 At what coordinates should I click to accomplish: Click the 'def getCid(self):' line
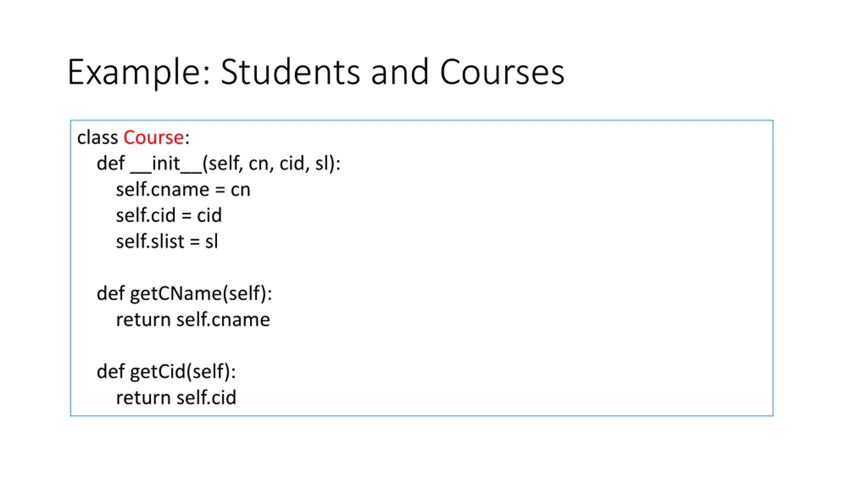click(166, 371)
